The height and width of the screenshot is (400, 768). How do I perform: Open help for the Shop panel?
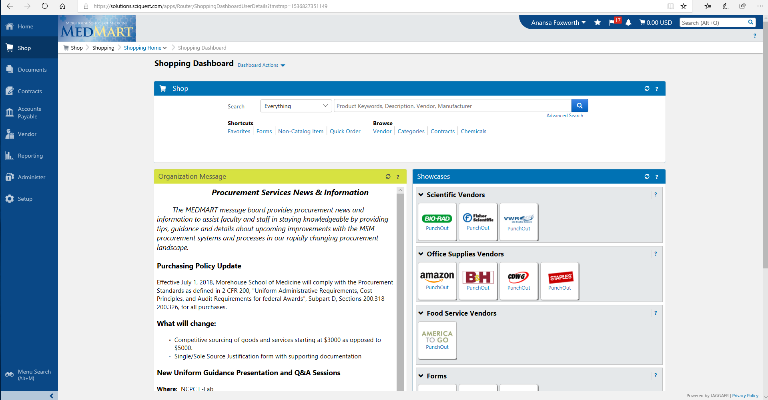[657, 89]
